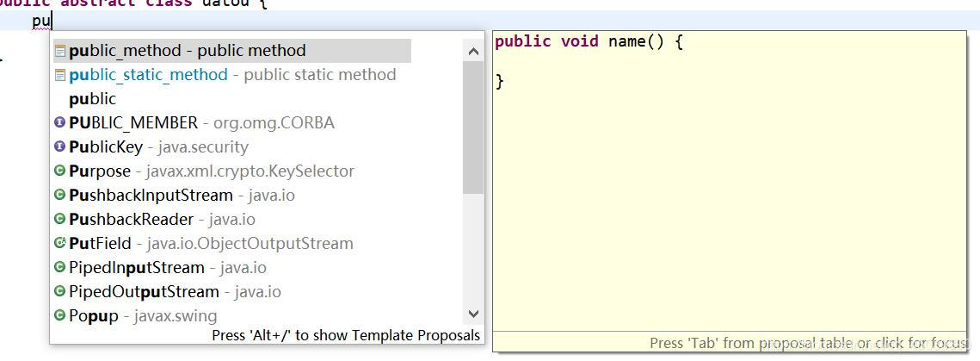Click 'Press Alt+/' template proposals hint
Screen dimensions: 980x361
point(346,335)
